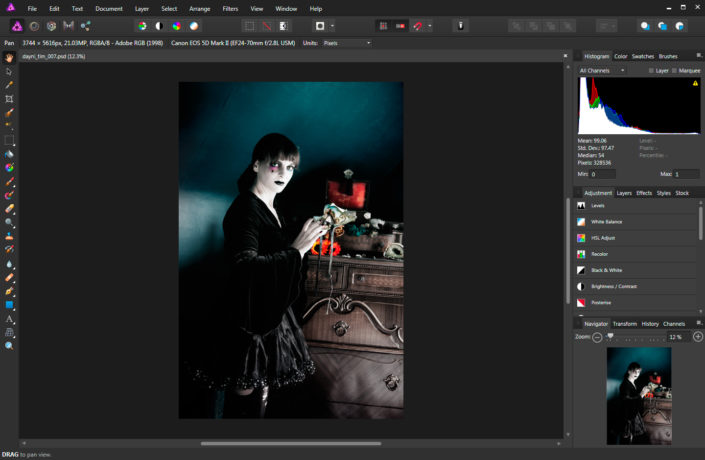
Task: Select the Flood Fill bucket tool
Action: point(9,154)
